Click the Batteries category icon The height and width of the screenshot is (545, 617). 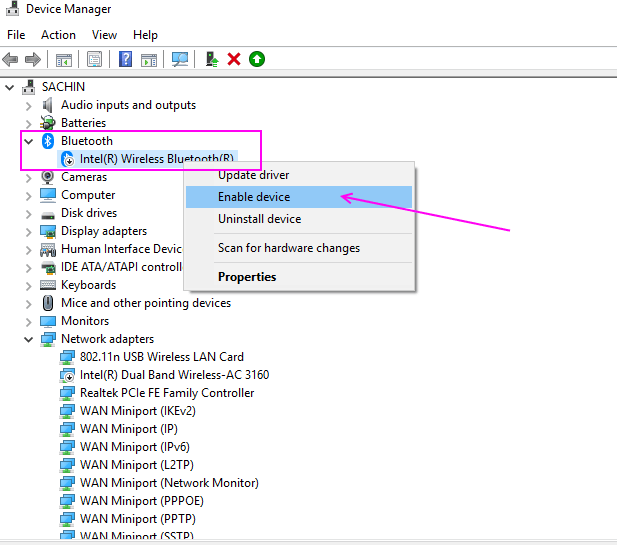(x=48, y=123)
